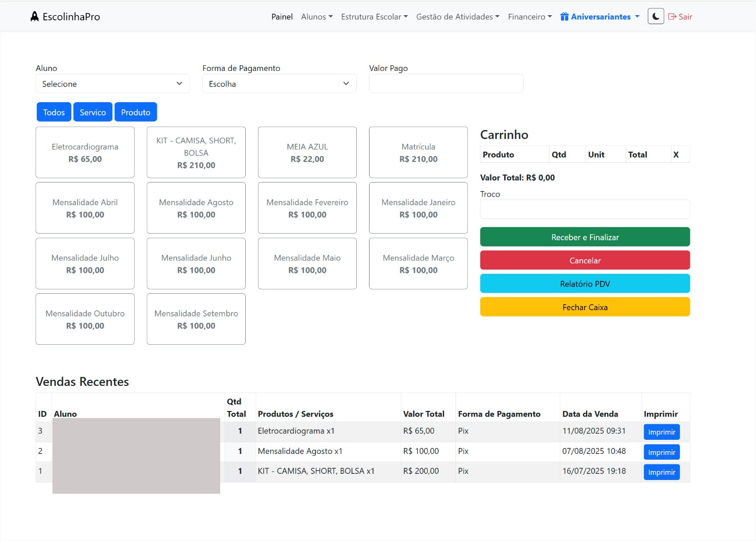Filter items by Servico
The height and width of the screenshot is (541, 756).
point(93,112)
